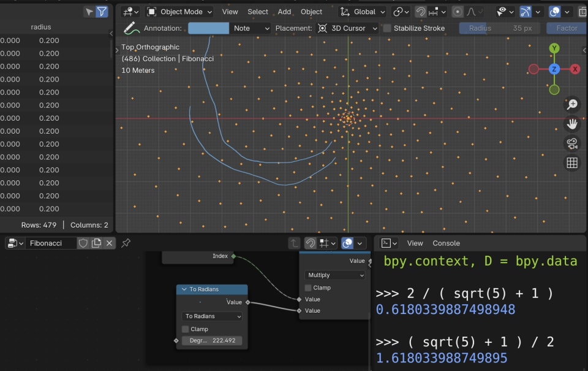588x371 pixels.
Task: Enable fake user shield for Fibonacci node group
Action: 84,243
